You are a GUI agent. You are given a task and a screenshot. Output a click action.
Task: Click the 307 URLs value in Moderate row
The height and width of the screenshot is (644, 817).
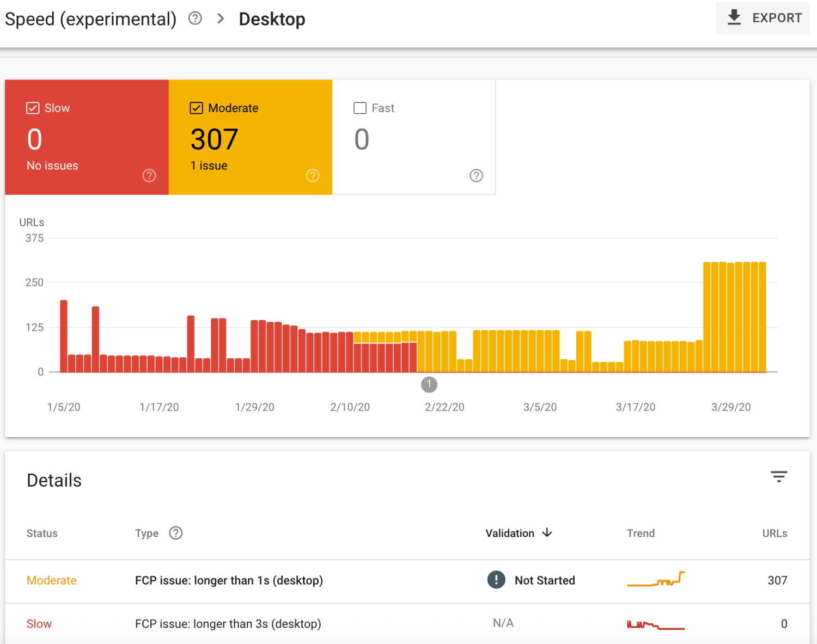[777, 580]
